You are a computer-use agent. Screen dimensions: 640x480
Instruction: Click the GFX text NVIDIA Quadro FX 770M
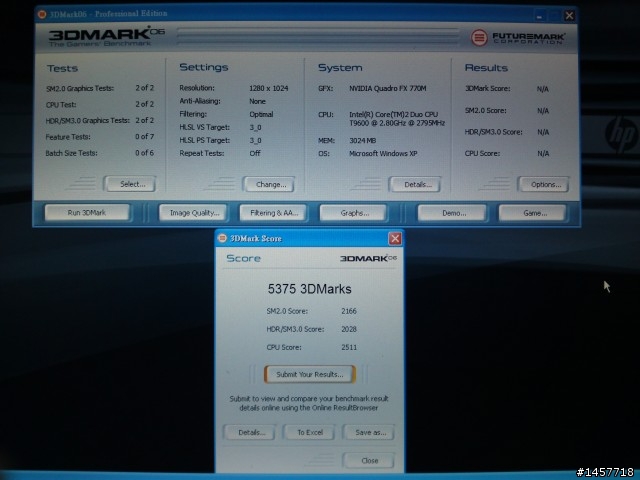click(387, 88)
